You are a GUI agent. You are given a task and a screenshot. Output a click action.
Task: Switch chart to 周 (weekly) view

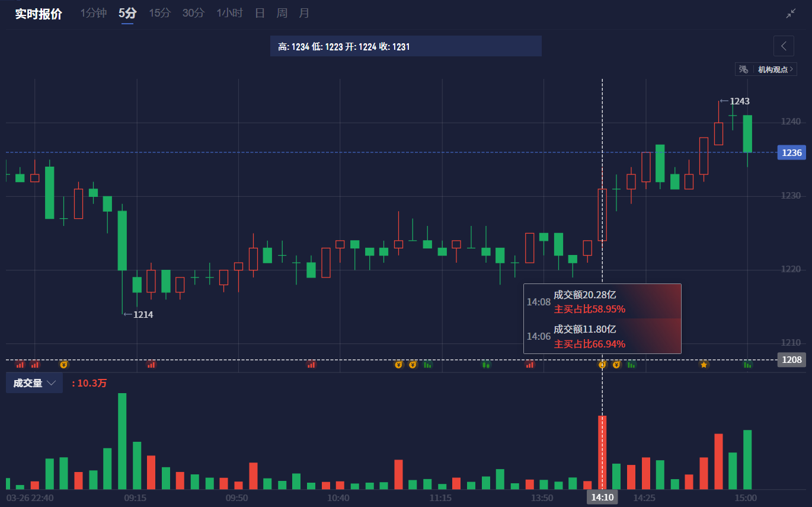[282, 13]
